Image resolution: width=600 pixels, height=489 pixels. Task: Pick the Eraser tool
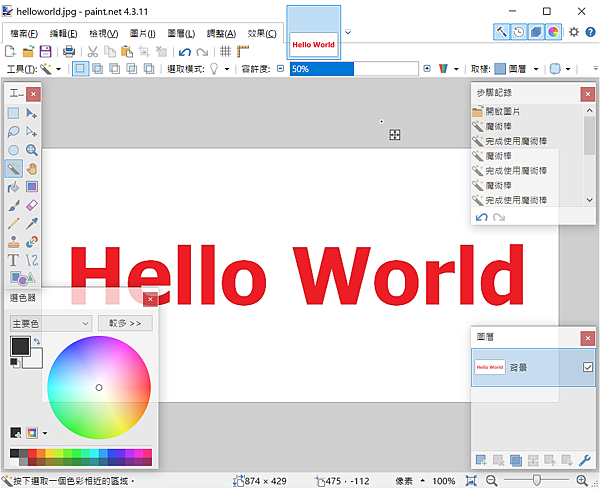tap(32, 205)
